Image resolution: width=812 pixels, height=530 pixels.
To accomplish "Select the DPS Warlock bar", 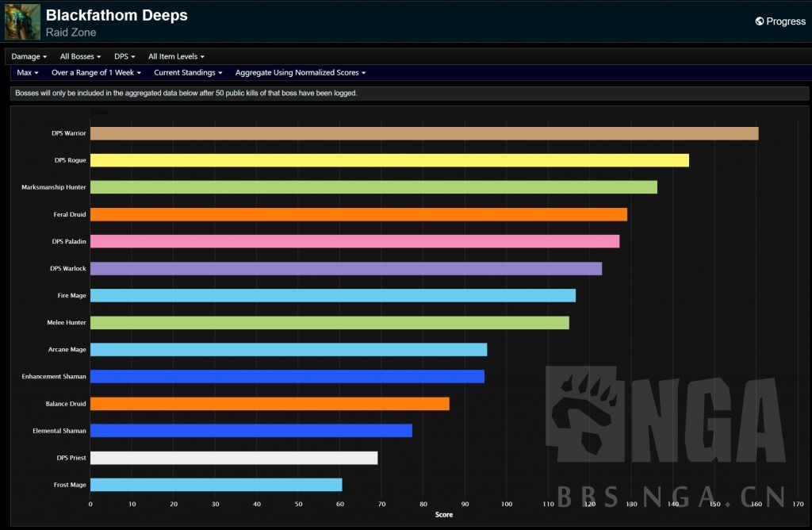I will click(x=346, y=268).
